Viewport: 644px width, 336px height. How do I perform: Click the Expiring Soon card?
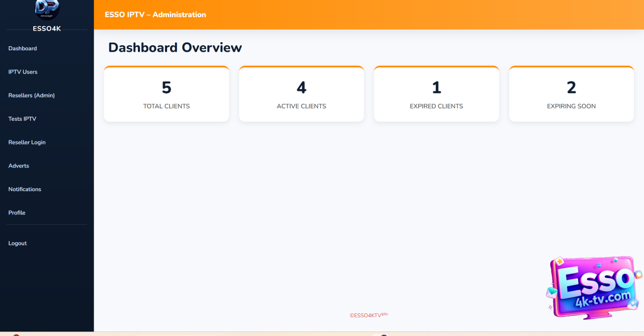tap(571, 95)
